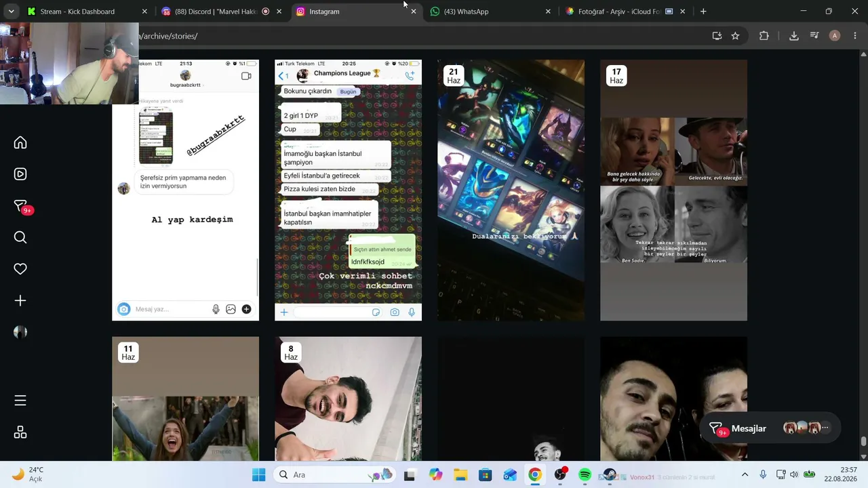Switch to the iCloud Fotoğraf tab
The height and width of the screenshot is (488, 868).
(626, 12)
